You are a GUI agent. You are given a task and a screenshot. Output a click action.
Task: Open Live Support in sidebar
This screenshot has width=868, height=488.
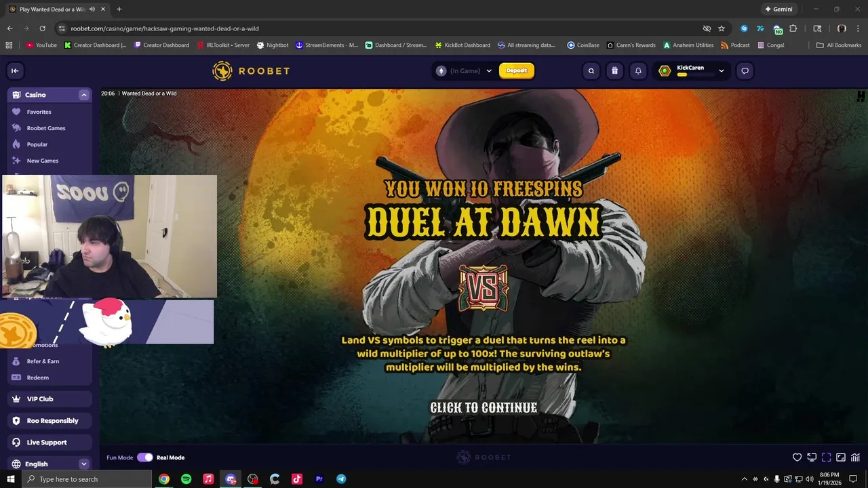[50, 443]
